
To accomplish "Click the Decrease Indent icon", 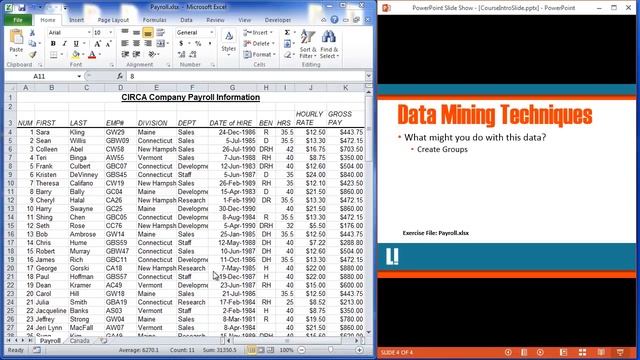I will pyautogui.click(x=125, y=54).
